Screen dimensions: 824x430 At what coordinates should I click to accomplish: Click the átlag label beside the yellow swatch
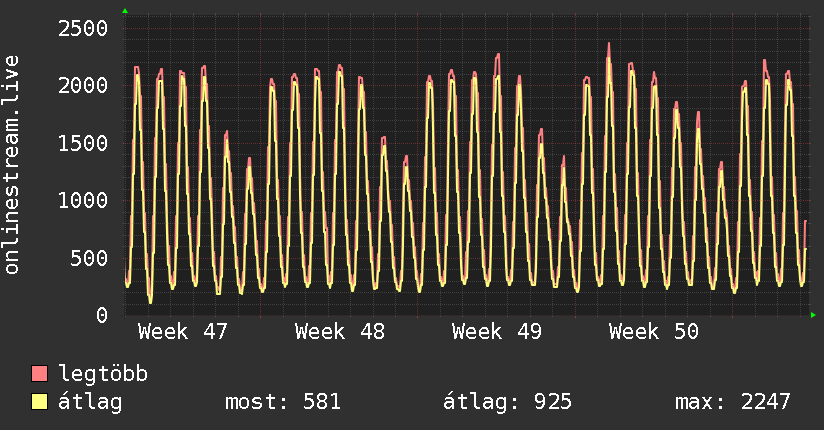(x=90, y=402)
